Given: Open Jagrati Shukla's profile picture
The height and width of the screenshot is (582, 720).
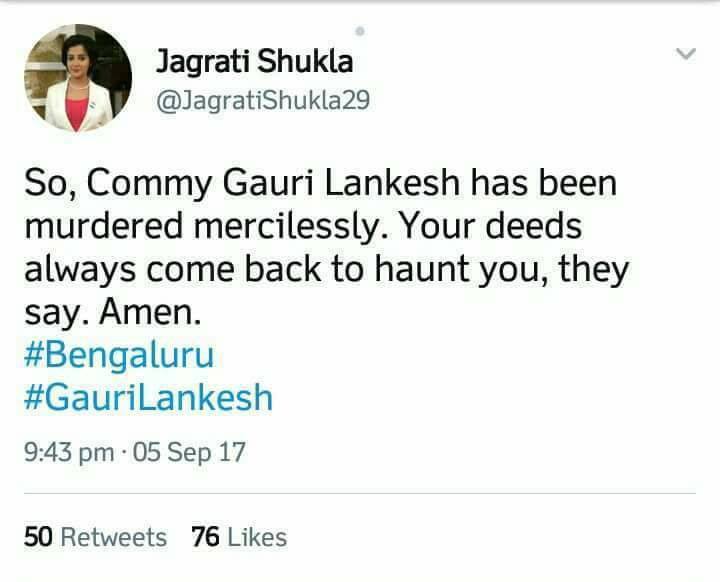Looking at the screenshot, I should 78,78.
